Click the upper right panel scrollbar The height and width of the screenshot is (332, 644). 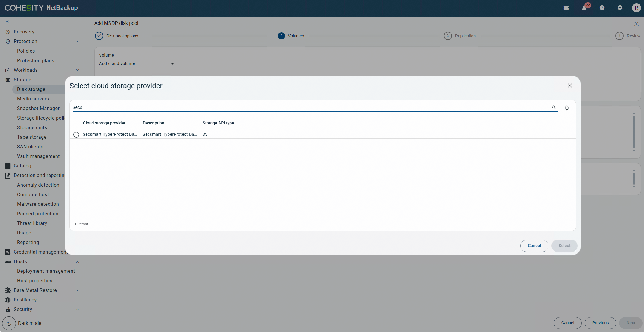(634, 132)
